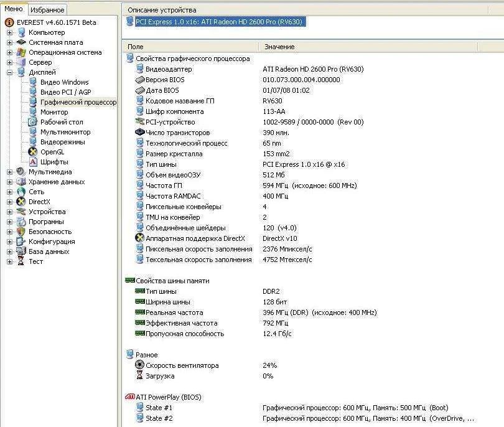
Task: Click the Пропускная способность row
Action: click(x=213, y=334)
